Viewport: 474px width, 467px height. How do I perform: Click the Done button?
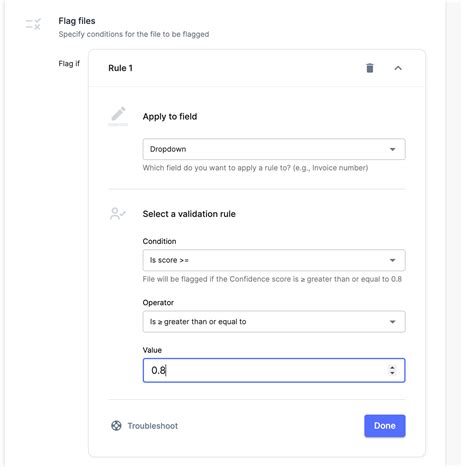[x=385, y=426]
